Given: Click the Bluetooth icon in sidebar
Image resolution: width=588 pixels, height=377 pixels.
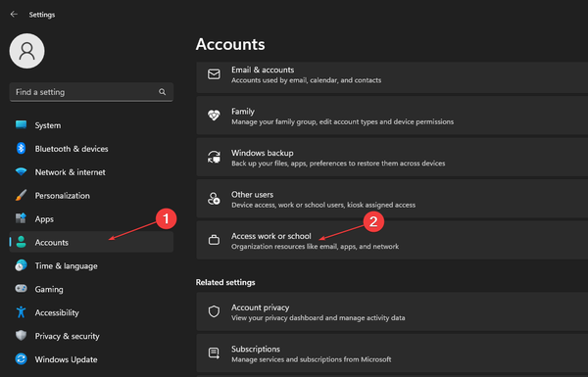Looking at the screenshot, I should click(x=21, y=149).
